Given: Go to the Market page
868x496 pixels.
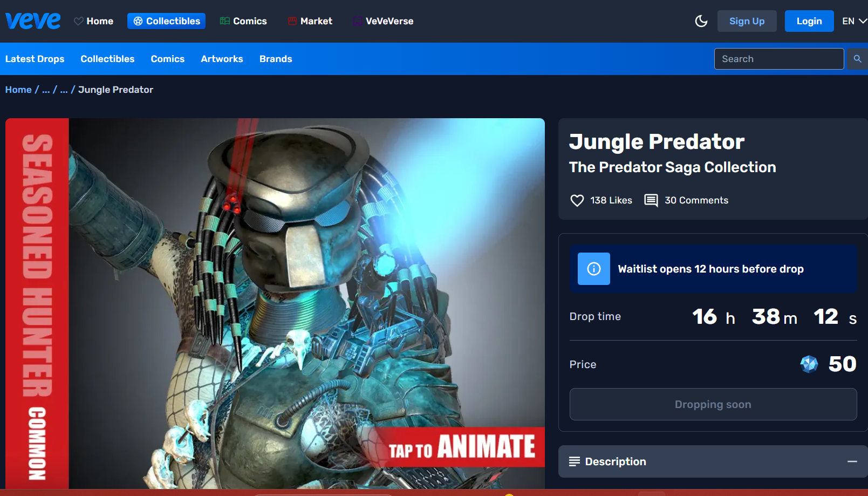Looking at the screenshot, I should [310, 21].
